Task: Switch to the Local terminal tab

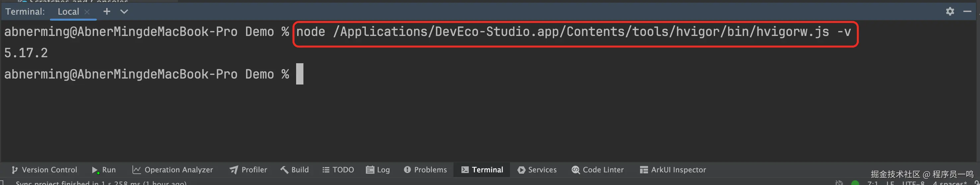Action: 68,11
